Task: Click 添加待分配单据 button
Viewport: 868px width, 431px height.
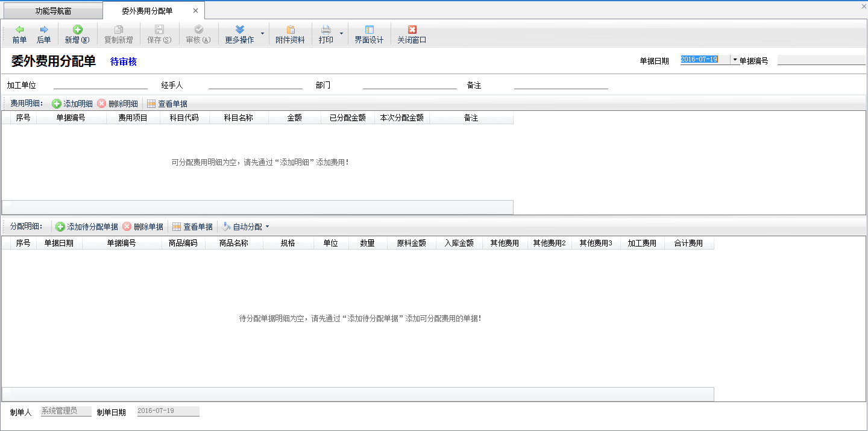Action: pos(87,227)
